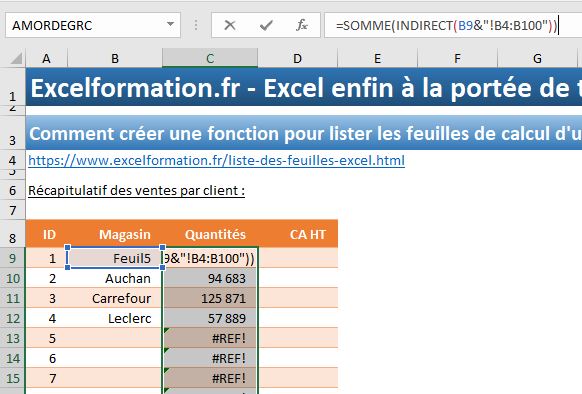This screenshot has width=582, height=394.
Task: Select row 12 header
Action: pos(13,318)
